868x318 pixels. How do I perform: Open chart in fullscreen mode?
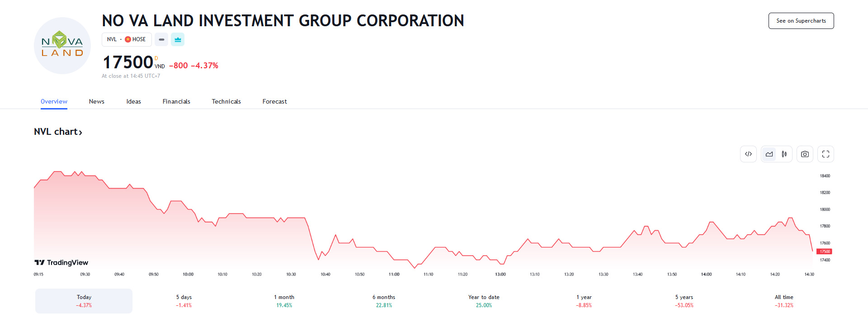click(826, 154)
